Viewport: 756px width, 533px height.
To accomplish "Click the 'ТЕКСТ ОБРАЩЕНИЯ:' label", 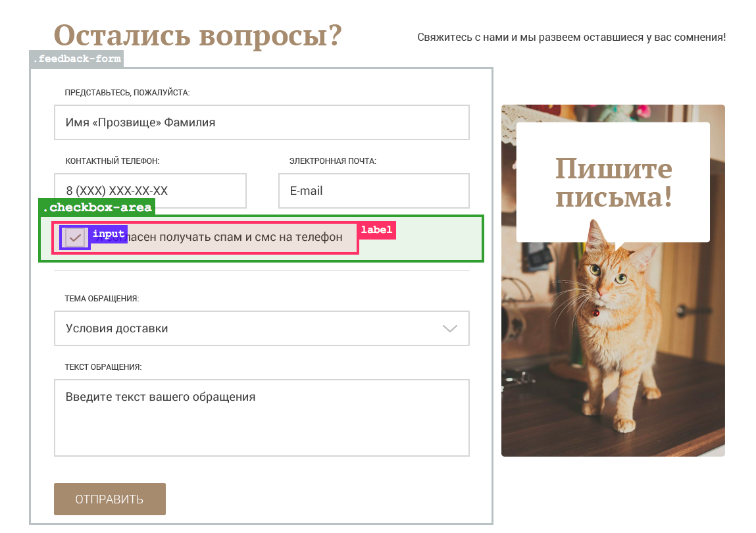I will point(103,367).
